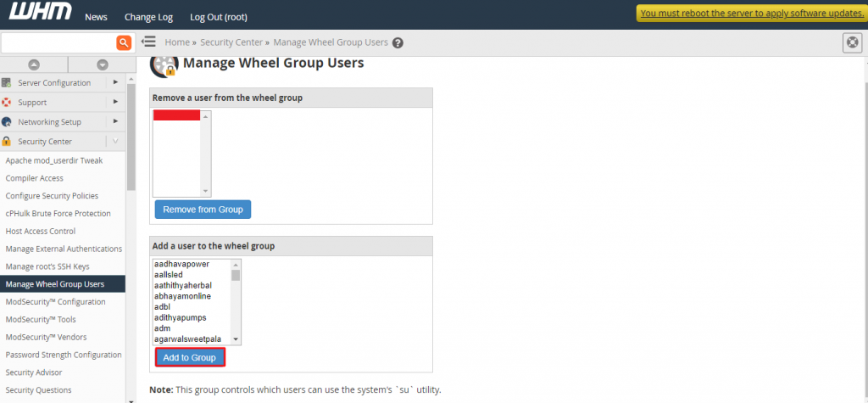Click the sidebar scroll-down circle arrow
Image resolution: width=868 pixels, height=403 pixels.
point(102,64)
